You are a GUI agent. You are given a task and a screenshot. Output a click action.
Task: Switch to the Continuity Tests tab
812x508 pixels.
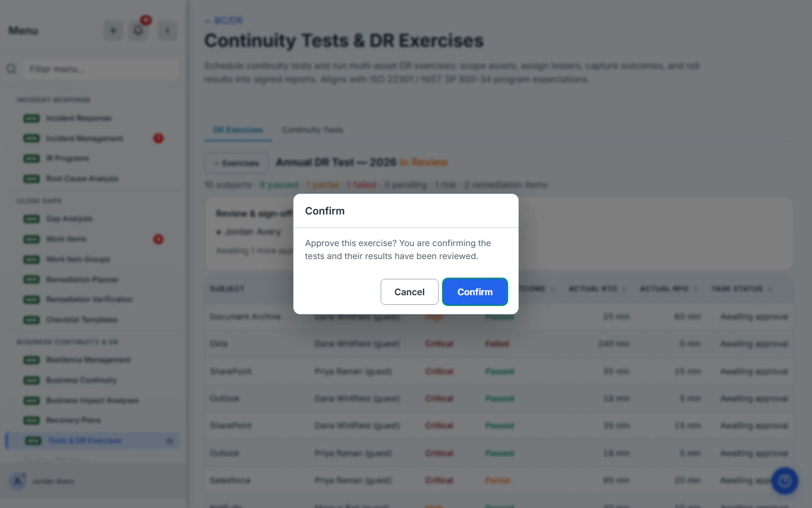312,130
